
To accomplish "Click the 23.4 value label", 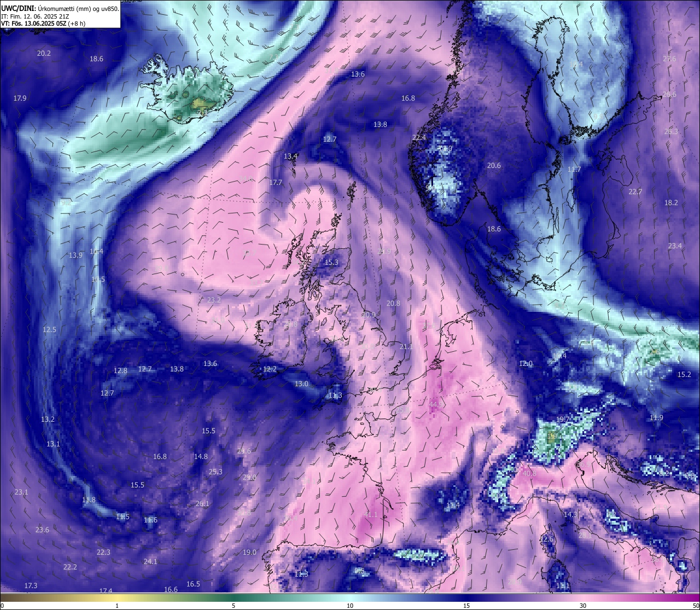I will point(675,246).
